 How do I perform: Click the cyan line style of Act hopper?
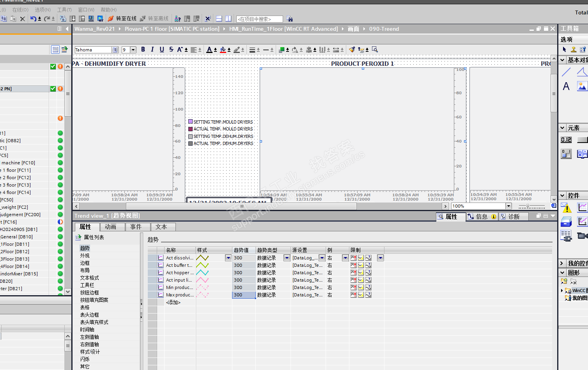tap(202, 273)
